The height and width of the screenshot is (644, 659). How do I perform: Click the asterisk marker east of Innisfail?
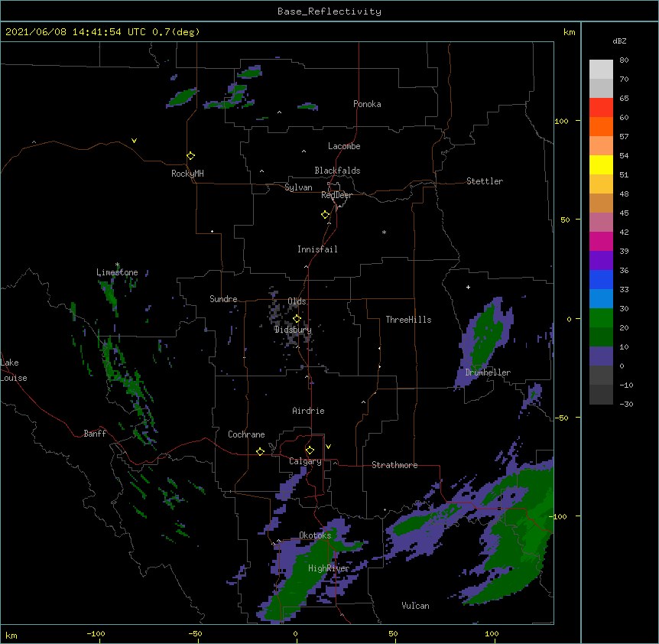pyautogui.click(x=384, y=233)
